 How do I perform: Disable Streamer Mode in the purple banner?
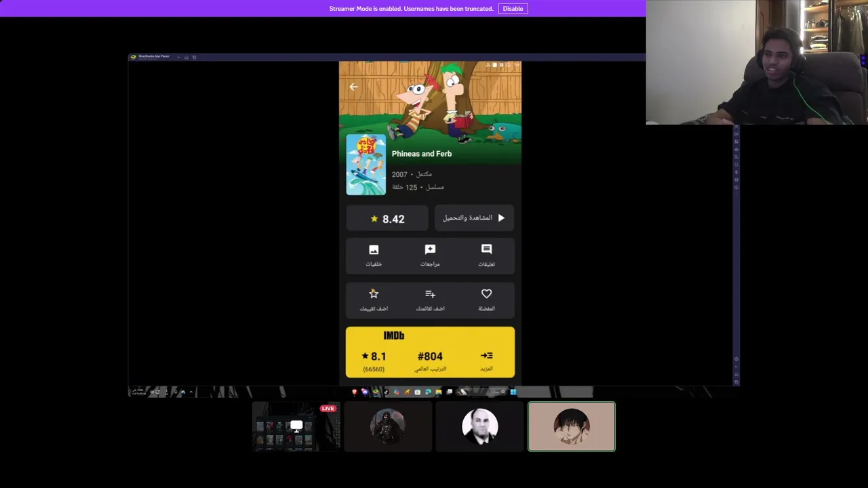coord(513,9)
